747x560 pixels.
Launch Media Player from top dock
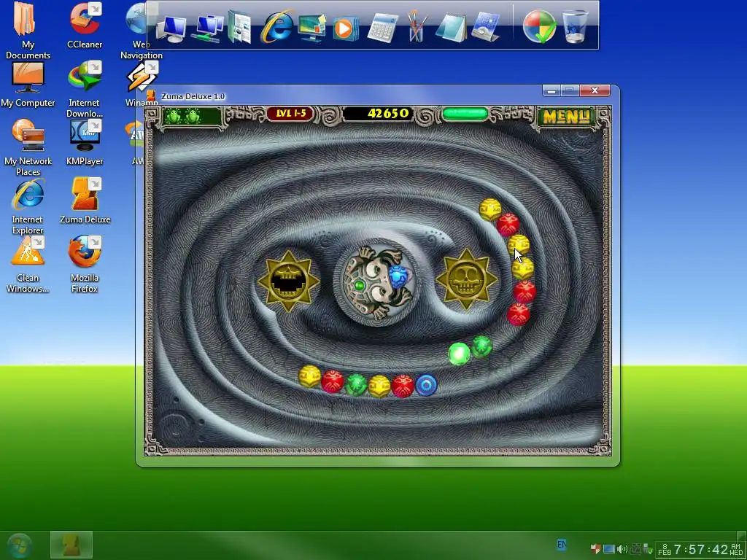click(345, 28)
